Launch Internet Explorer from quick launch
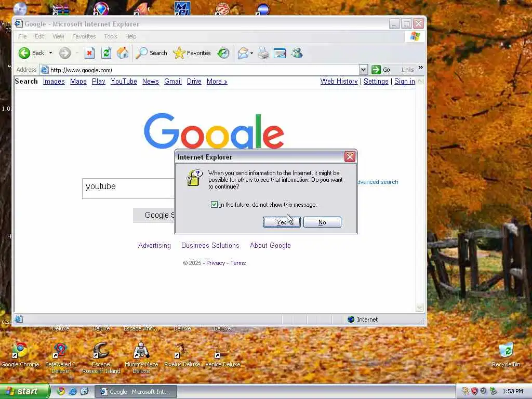Image resolution: width=532 pixels, height=399 pixels. point(73,392)
